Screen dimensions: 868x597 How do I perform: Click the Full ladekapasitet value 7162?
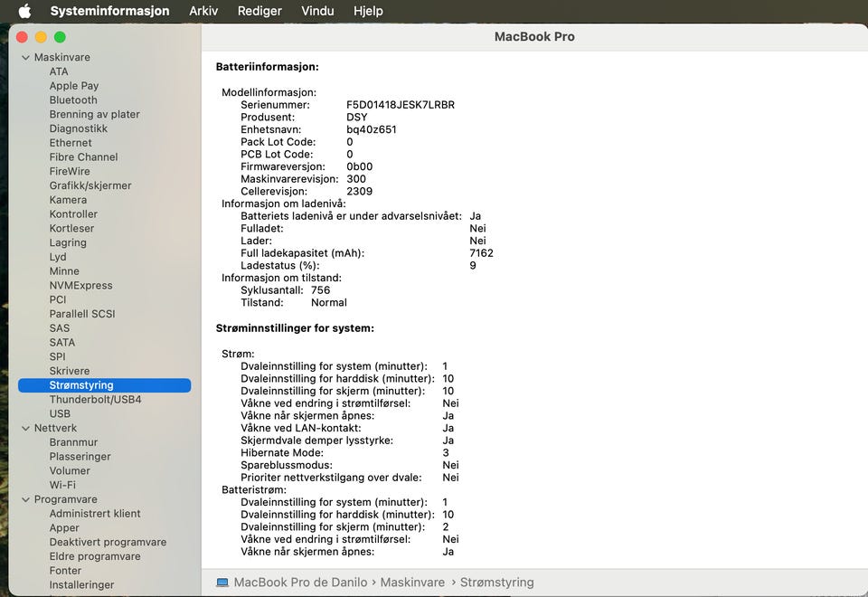click(481, 253)
